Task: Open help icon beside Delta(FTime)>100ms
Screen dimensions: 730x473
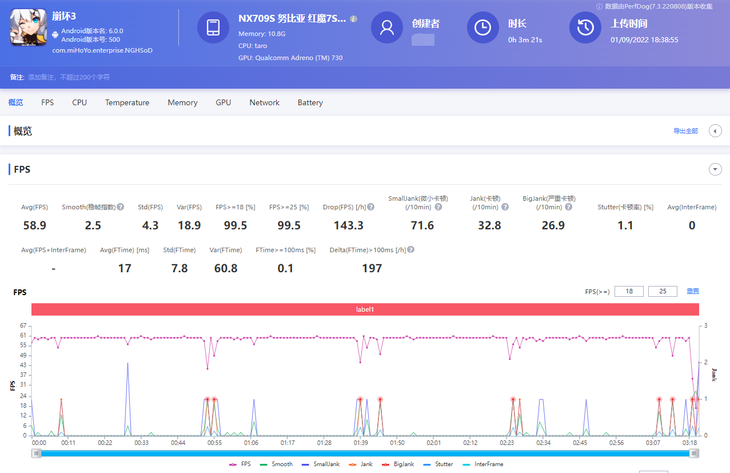Action: (411, 250)
